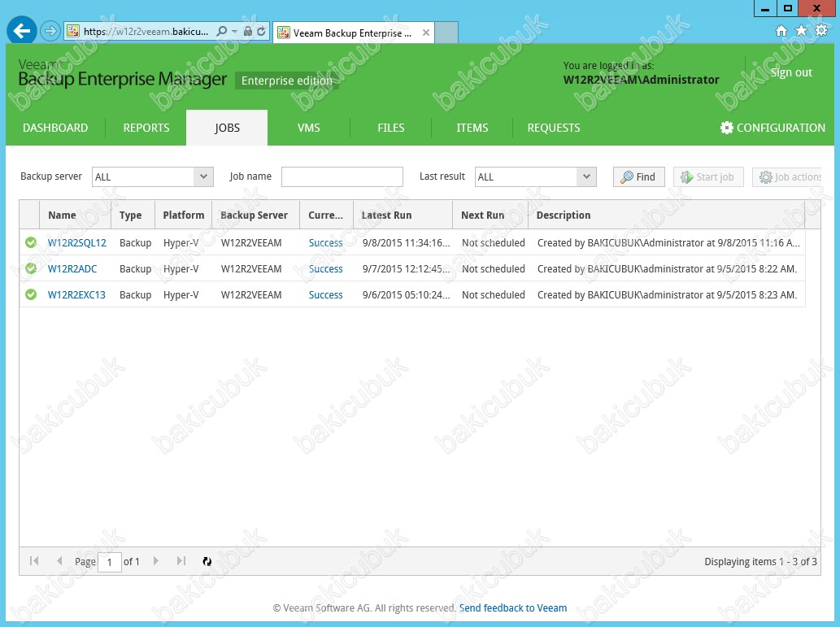840x627 pixels.
Task: Sort by the Platform column header
Action: (x=184, y=215)
